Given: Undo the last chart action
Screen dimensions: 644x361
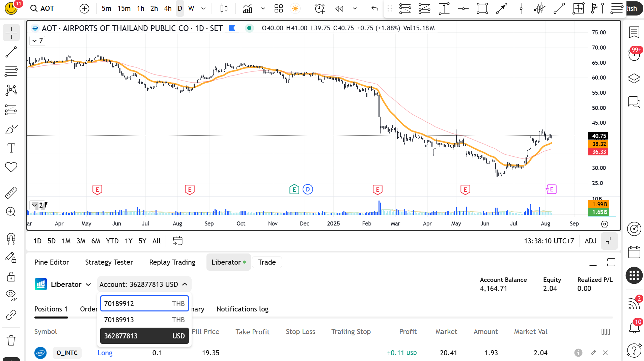Looking at the screenshot, I should [x=375, y=8].
